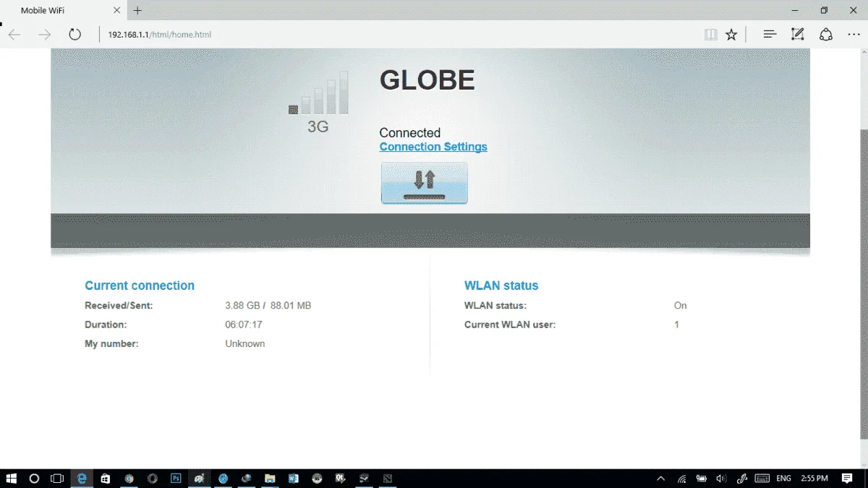The height and width of the screenshot is (488, 868).
Task: Click the browser forward arrow
Action: tap(45, 34)
